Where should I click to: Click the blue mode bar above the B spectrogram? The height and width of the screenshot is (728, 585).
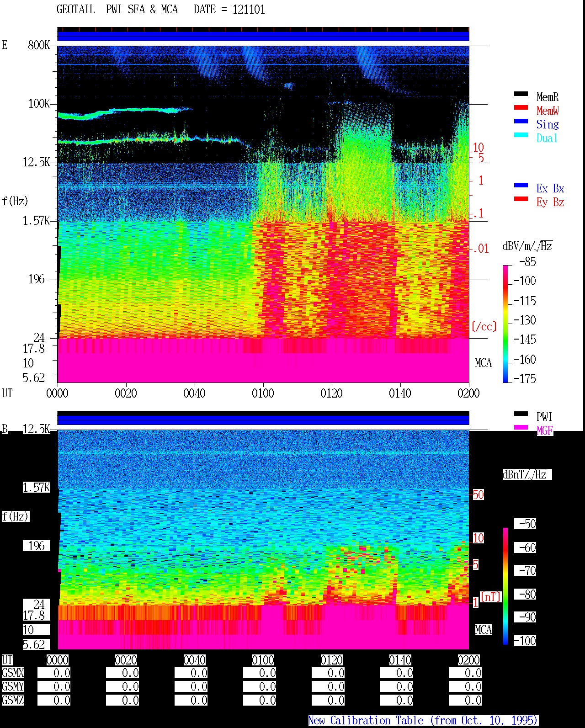(x=263, y=420)
